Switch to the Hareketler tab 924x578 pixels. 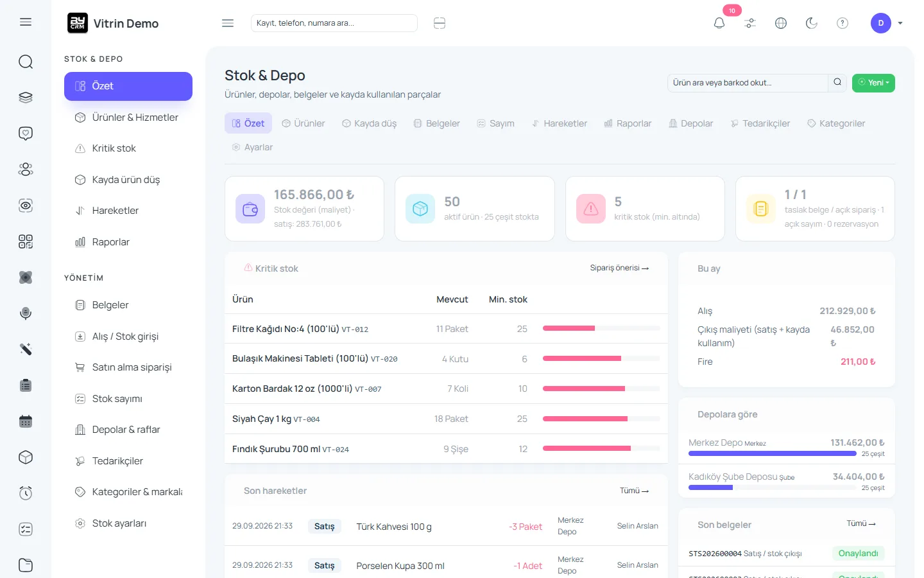tap(560, 123)
